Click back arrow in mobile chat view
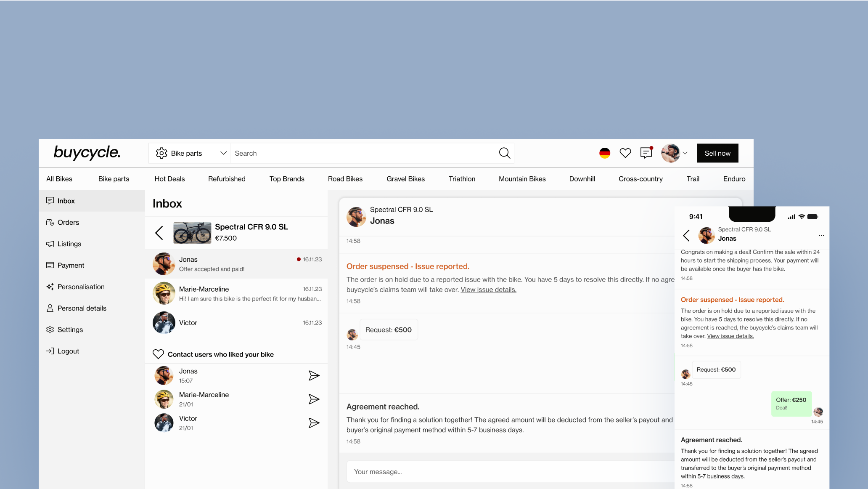Screen dimensions: 868x489 (686, 236)
